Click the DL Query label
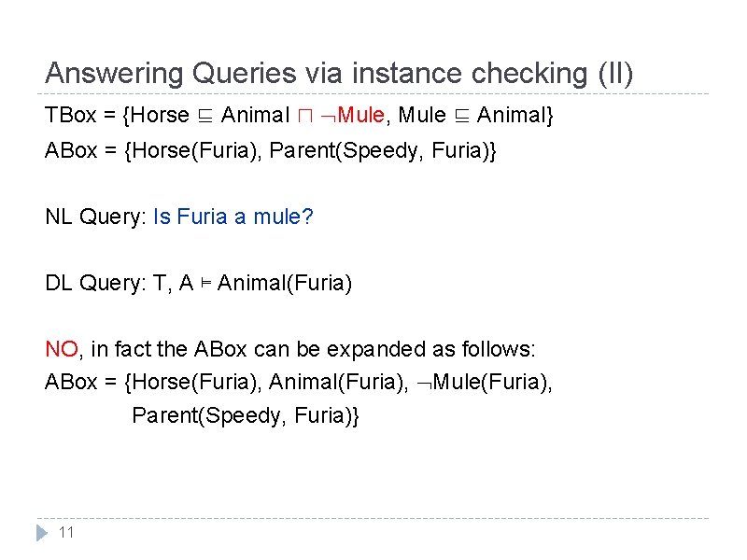Image resolution: width=747 pixels, height=560 pixels. point(96,284)
